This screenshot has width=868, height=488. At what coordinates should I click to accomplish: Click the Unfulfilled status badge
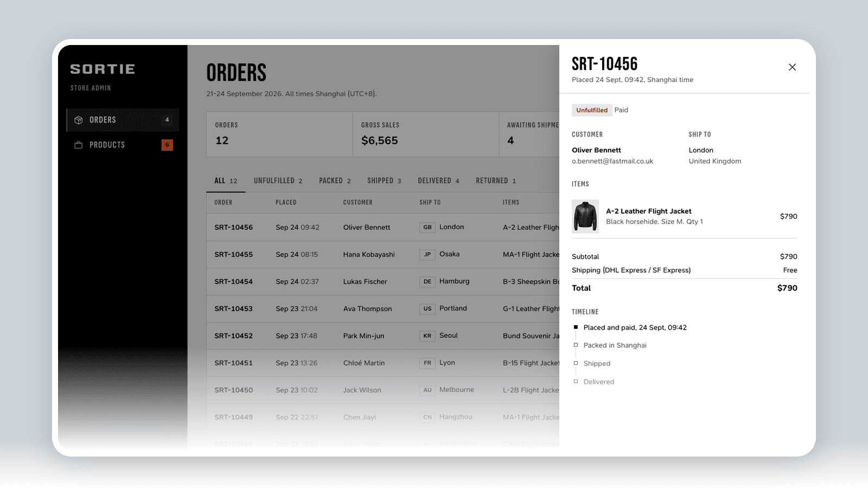pyautogui.click(x=592, y=110)
